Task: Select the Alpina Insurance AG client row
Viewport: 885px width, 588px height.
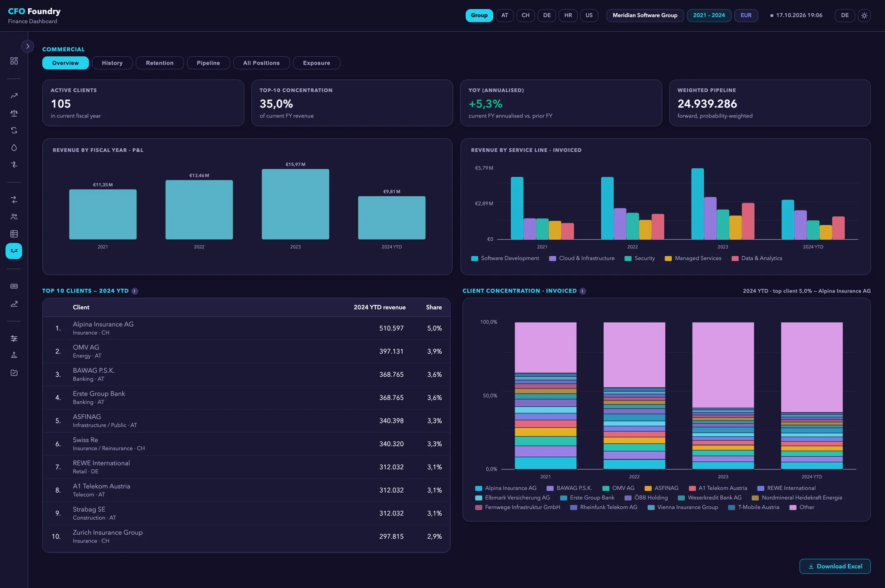Action: click(246, 328)
